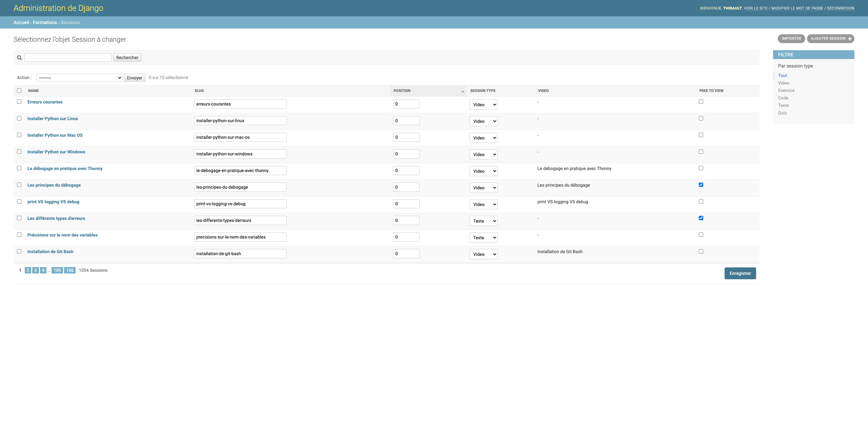Filter sessions by Quiz type
This screenshot has height=434, width=868.
tap(782, 113)
